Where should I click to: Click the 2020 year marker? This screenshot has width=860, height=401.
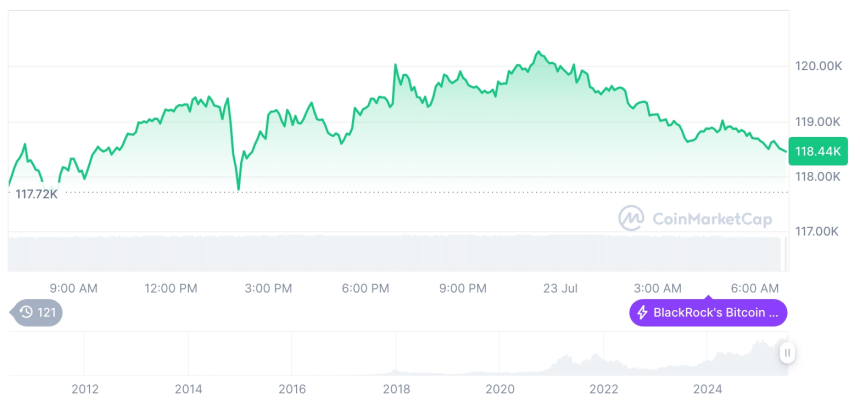pos(500,388)
